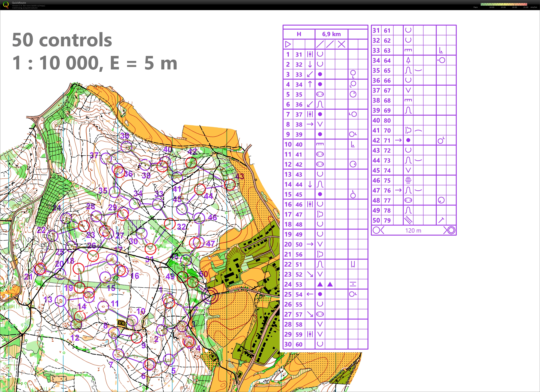Click the finish double circle on the map

click(210, 296)
